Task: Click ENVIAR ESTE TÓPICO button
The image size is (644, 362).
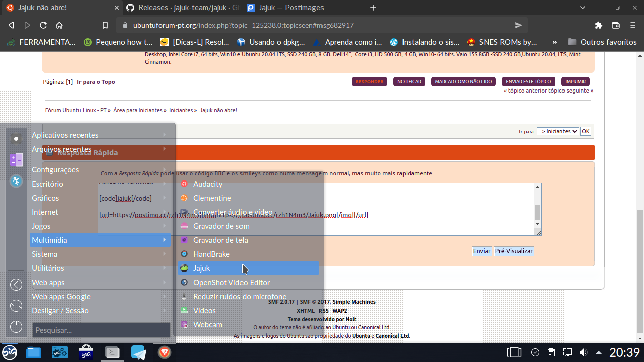Action: tap(528, 82)
